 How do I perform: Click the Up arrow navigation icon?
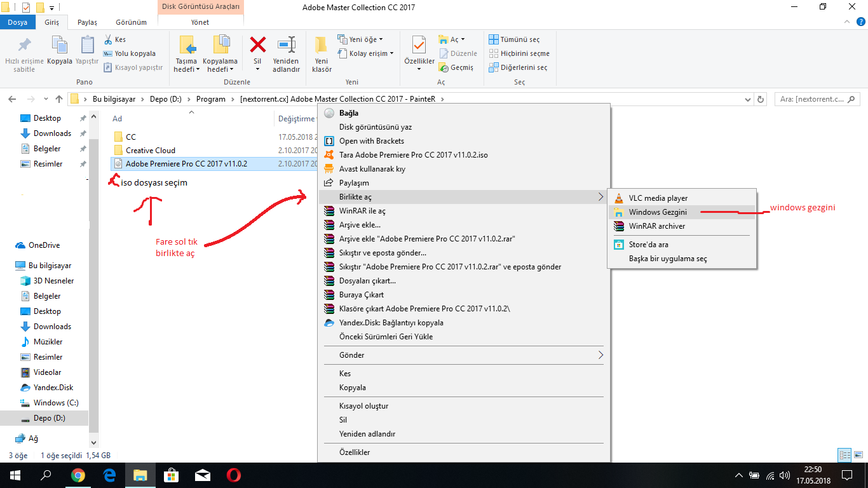(x=59, y=99)
